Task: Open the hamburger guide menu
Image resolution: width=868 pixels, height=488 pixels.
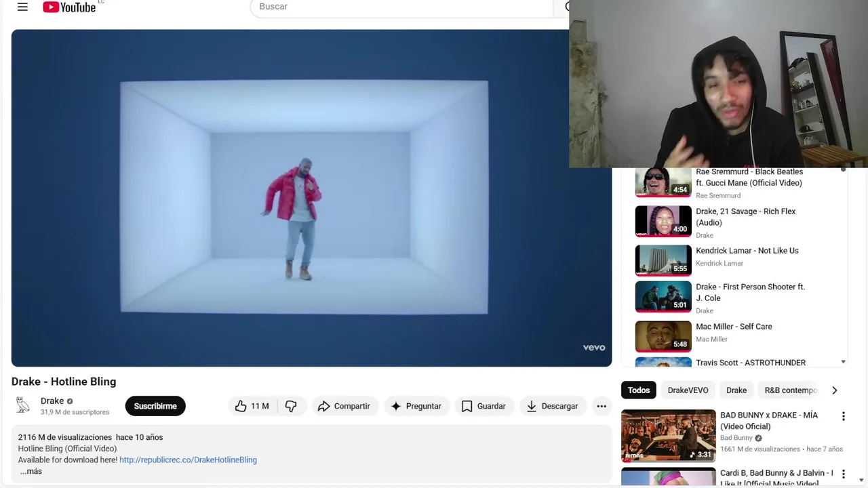Action: pyautogui.click(x=22, y=7)
